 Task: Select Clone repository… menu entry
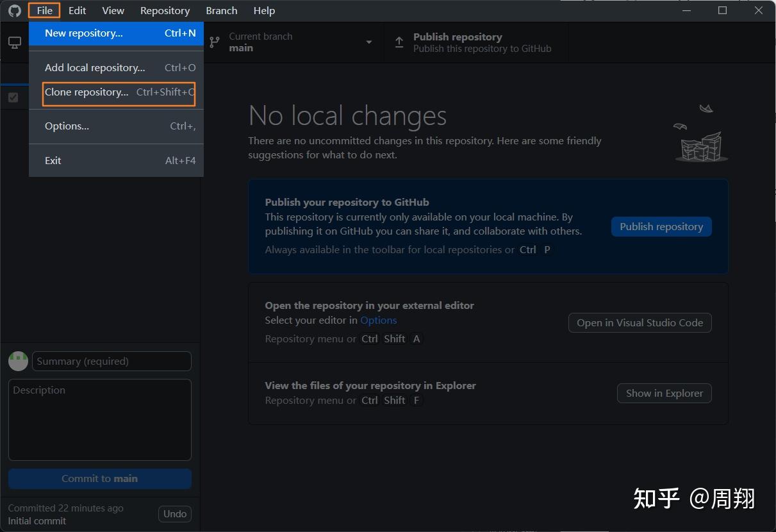(116, 92)
